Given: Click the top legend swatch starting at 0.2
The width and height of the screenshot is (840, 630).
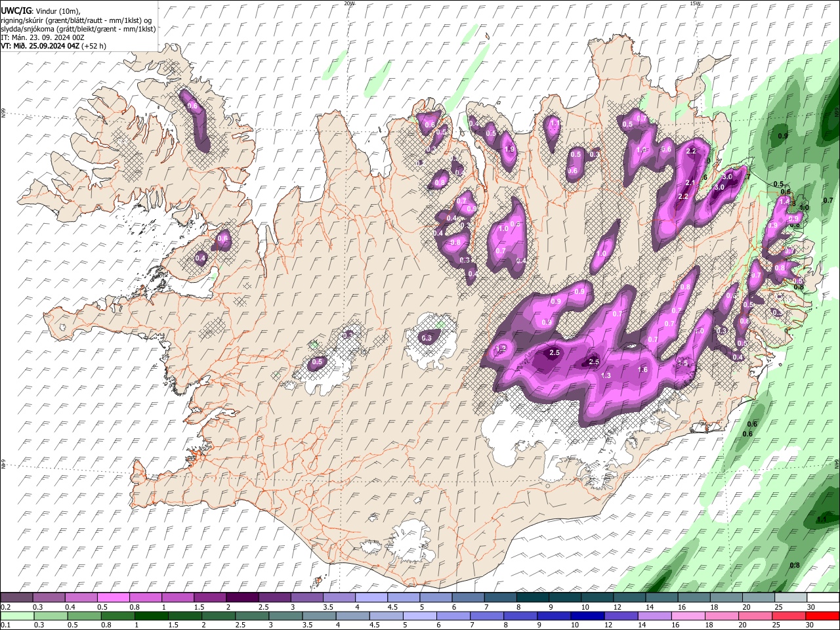Looking at the screenshot, I should [x=16, y=597].
